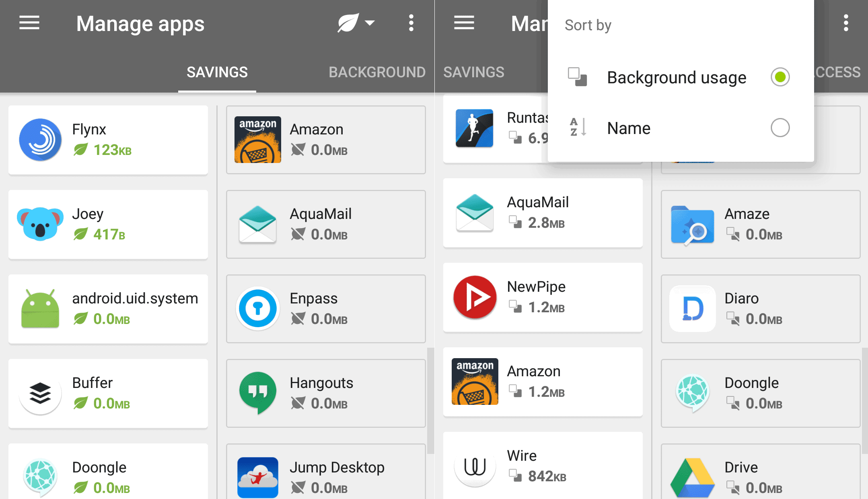Open AquaMail icon with 0.0MB
Screen dimensions: 868x499
258,224
